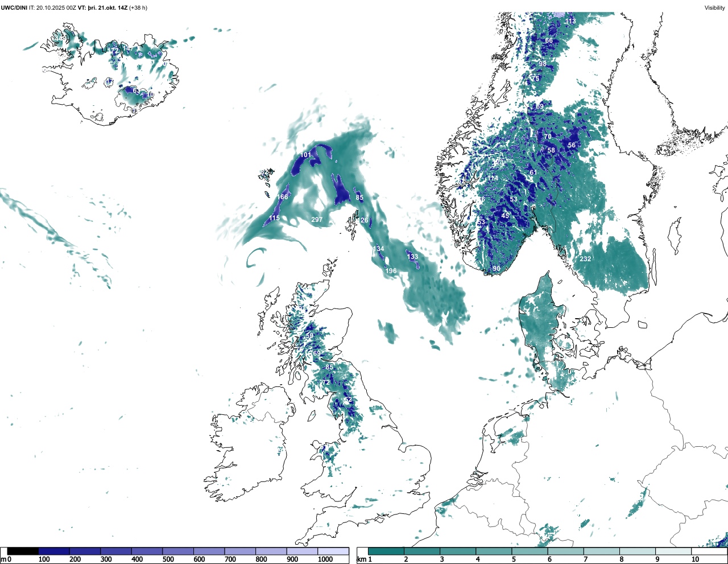
Task: Click the visibility value 113 in northern Norway
Action: click(570, 21)
